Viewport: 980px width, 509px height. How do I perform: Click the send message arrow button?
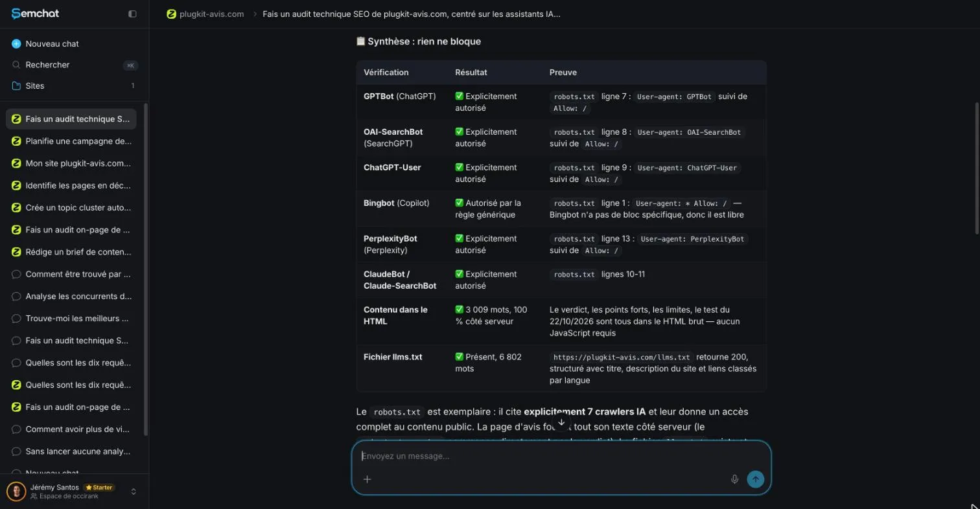[x=755, y=479]
